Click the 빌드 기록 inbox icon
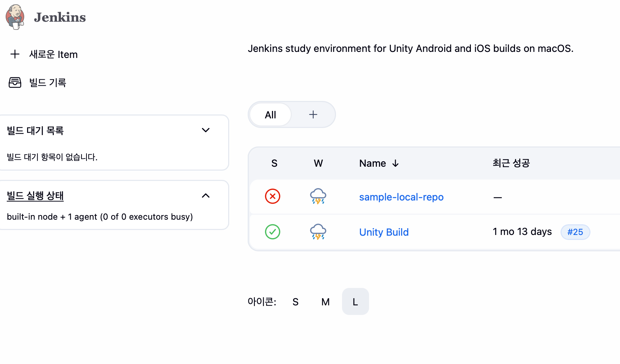This screenshot has height=364, width=620. [15, 82]
